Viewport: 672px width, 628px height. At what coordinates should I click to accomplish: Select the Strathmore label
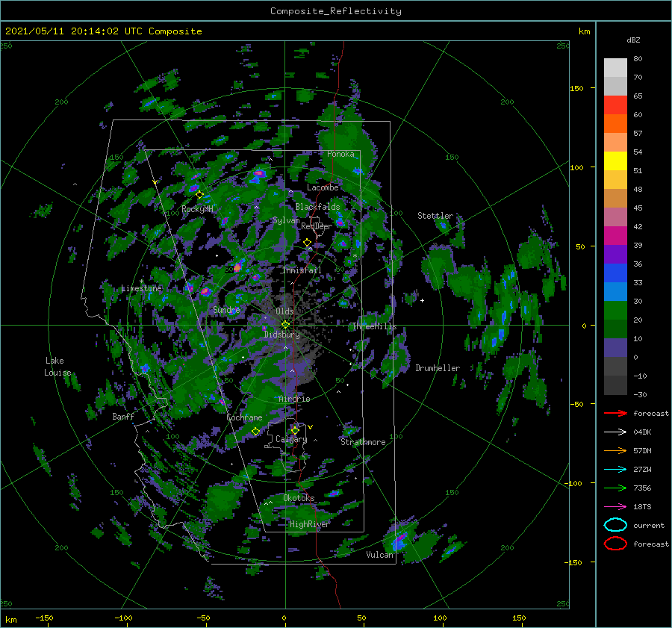point(363,442)
